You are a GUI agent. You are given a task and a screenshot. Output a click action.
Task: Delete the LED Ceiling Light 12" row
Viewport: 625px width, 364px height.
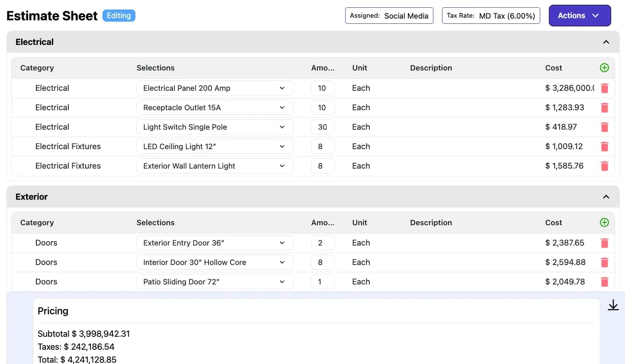604,146
